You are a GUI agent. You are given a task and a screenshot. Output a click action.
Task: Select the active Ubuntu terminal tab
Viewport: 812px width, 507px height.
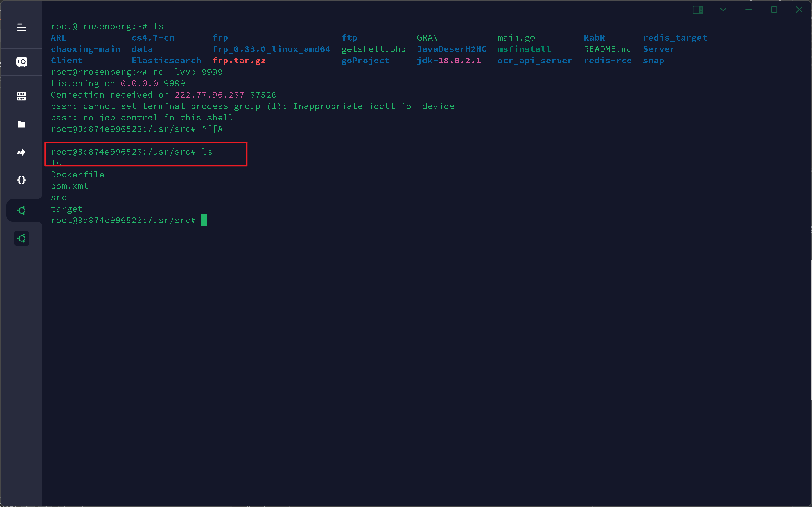click(x=22, y=211)
